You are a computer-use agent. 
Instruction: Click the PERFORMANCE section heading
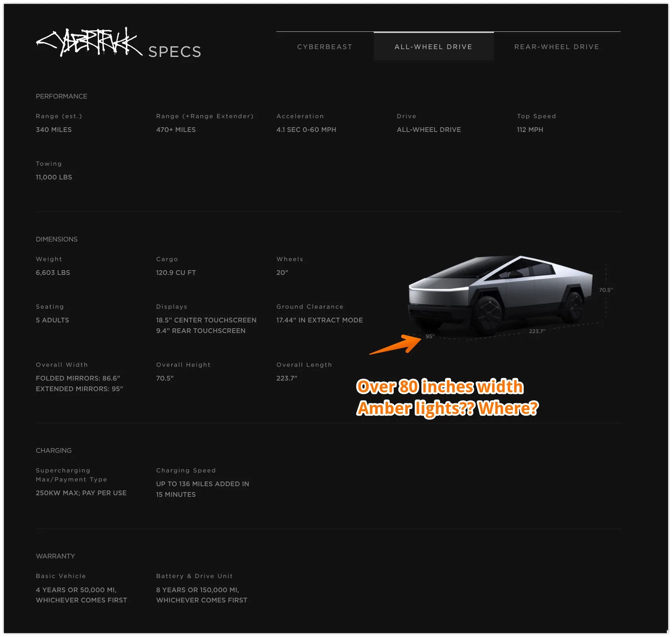click(61, 96)
